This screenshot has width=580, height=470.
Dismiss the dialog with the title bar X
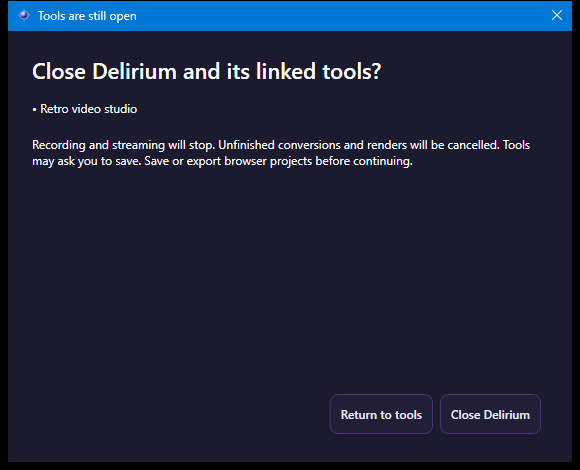point(557,16)
